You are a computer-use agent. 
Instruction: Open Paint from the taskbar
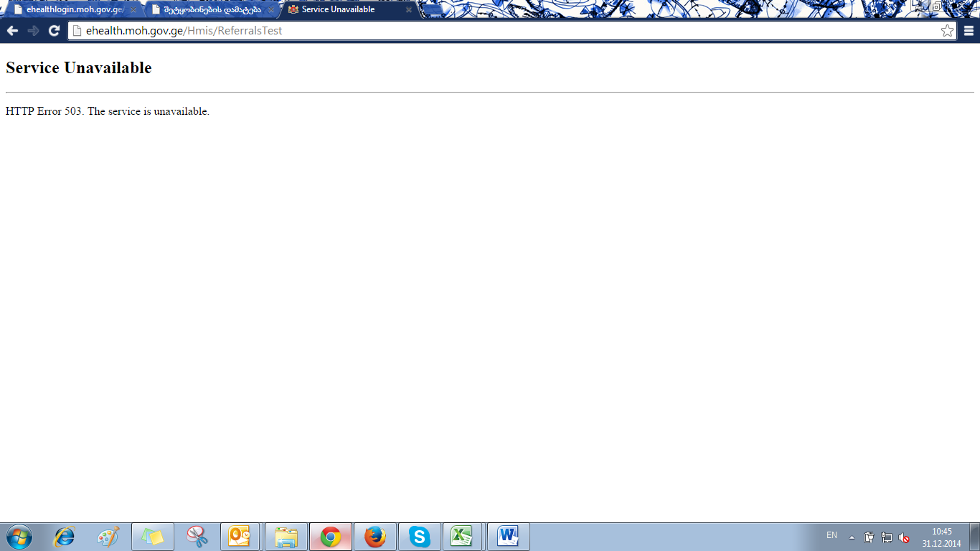pos(108,537)
